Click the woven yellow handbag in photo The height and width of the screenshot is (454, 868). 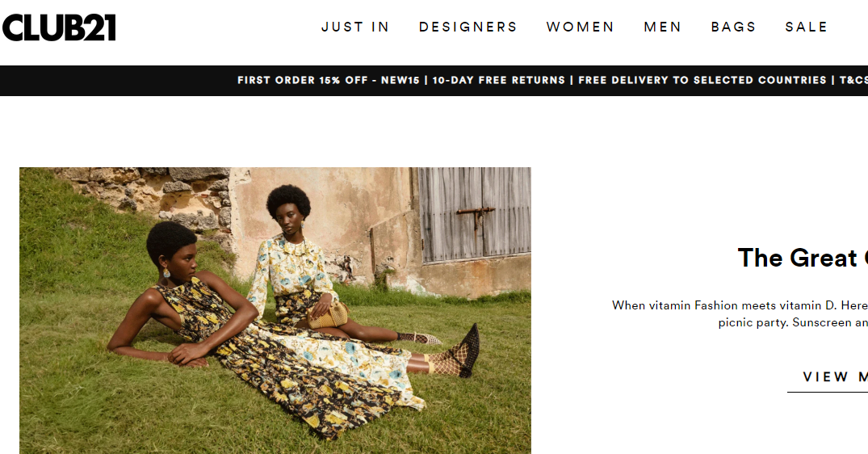click(328, 315)
